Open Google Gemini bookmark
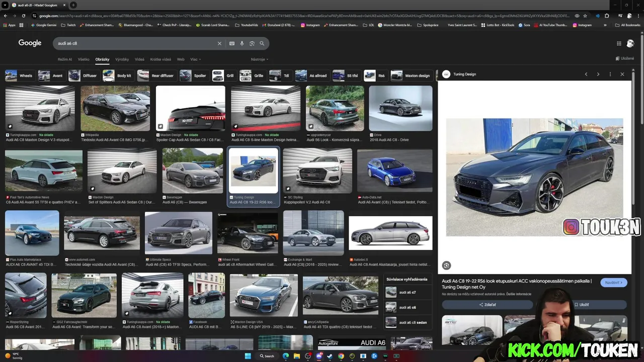Image resolution: width=644 pixels, height=362 pixels. [x=43, y=25]
